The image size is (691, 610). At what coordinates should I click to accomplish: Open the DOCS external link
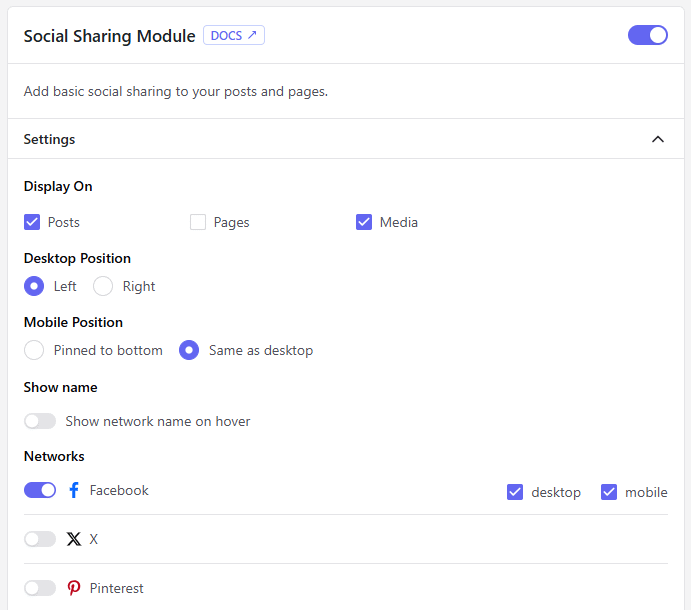(234, 36)
